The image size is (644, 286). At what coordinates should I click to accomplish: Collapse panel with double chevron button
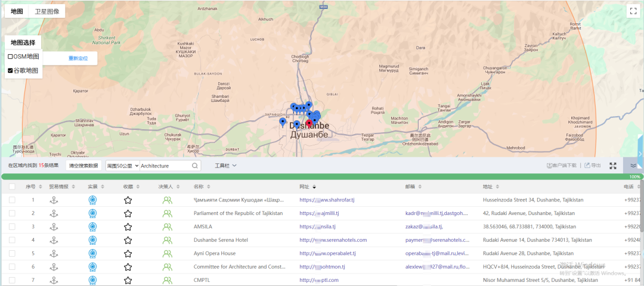633,166
